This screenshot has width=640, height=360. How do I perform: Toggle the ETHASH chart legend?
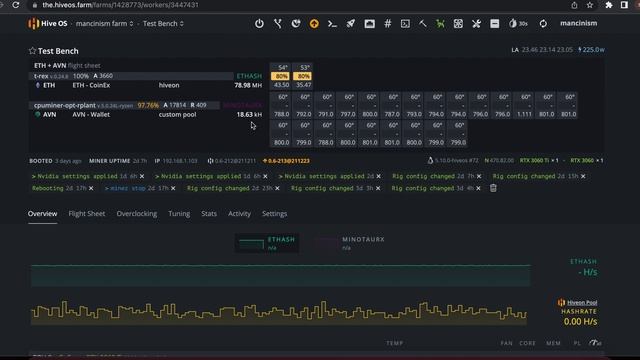click(x=267, y=243)
